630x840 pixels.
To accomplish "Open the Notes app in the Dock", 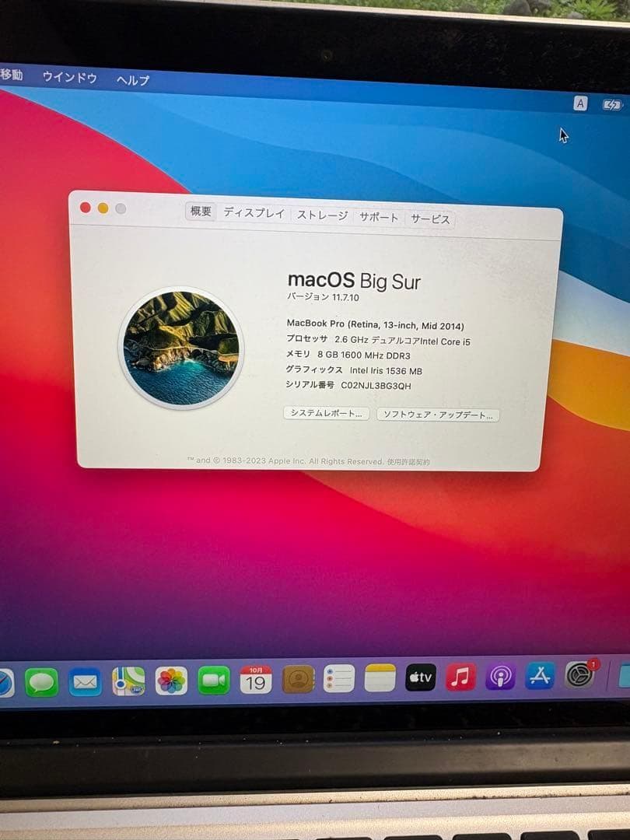I will [380, 677].
